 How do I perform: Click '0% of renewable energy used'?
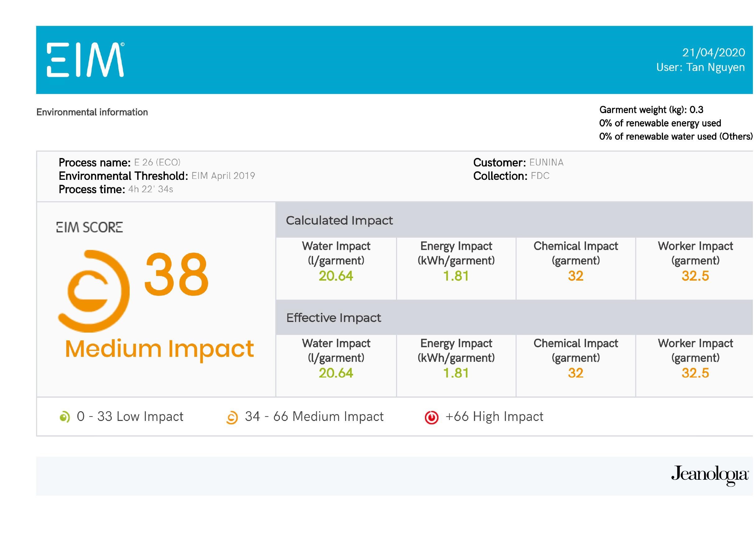click(660, 123)
